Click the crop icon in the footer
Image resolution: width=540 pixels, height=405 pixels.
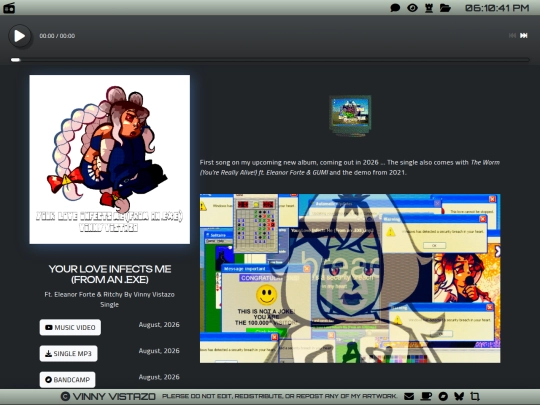(x=475, y=396)
